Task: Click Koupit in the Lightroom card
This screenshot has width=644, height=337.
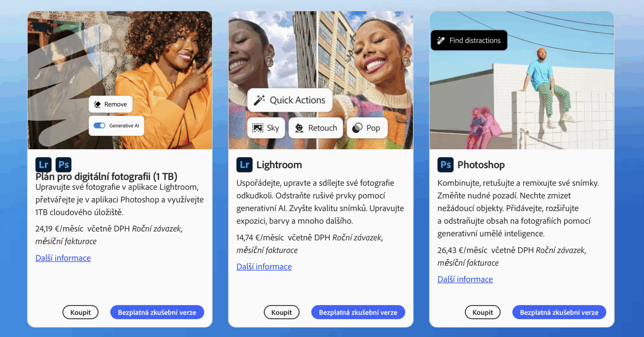Action: (x=281, y=312)
